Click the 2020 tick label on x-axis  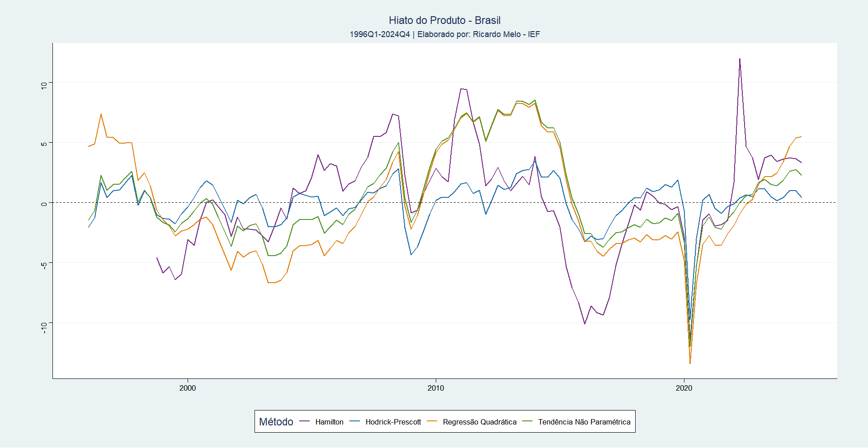point(684,388)
